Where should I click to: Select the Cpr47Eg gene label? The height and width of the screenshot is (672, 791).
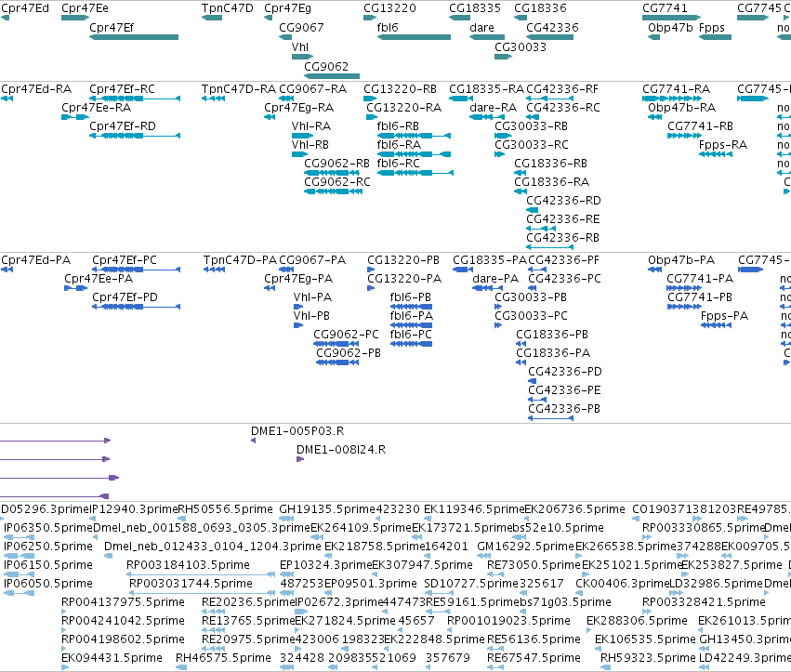pyautogui.click(x=287, y=8)
